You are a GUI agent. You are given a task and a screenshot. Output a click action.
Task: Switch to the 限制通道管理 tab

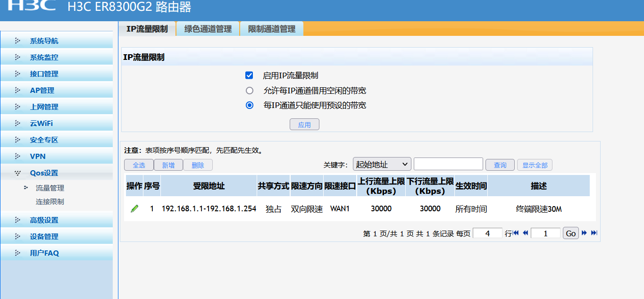coord(272,29)
